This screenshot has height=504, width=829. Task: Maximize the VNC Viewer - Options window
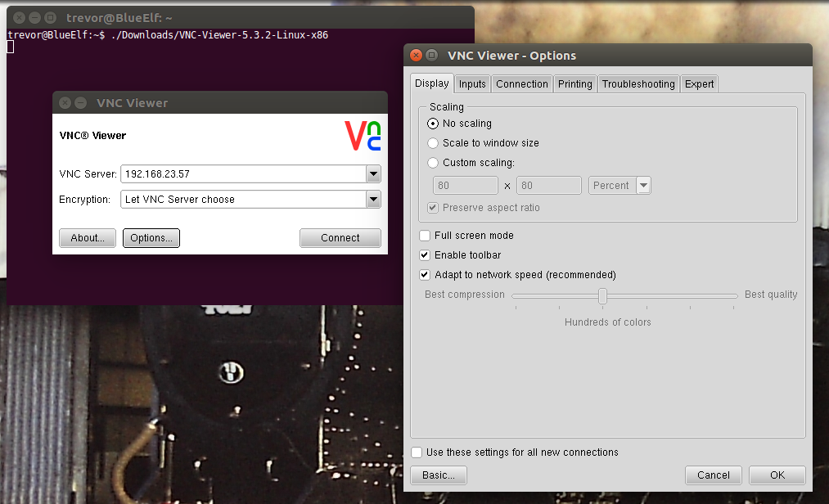432,55
